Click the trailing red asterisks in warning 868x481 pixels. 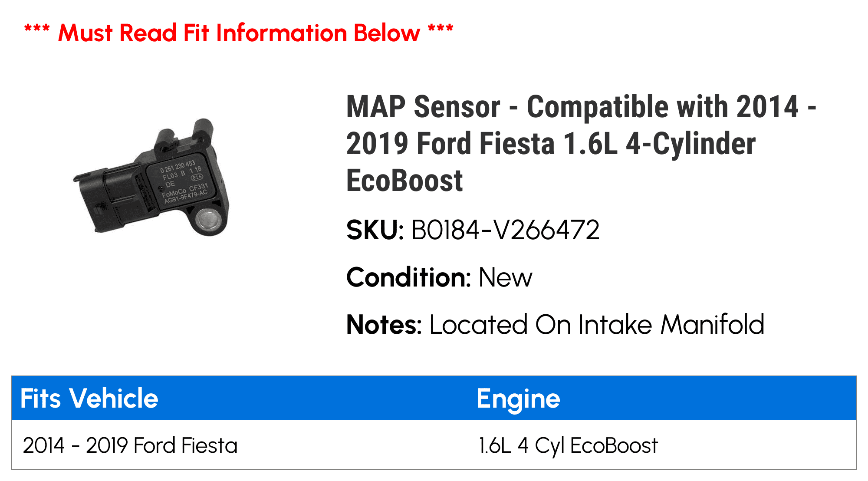pyautogui.click(x=441, y=30)
